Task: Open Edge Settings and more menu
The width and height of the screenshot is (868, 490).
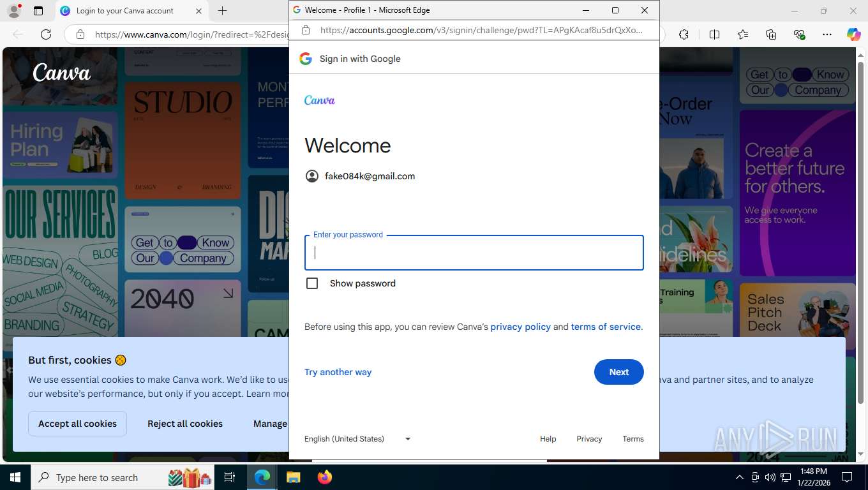Action: click(827, 34)
